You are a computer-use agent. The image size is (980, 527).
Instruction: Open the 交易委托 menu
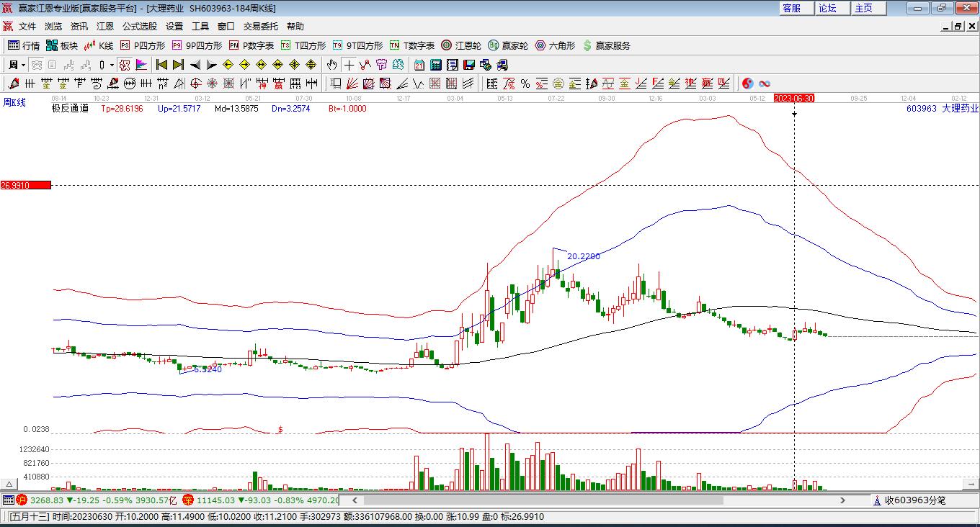[261, 26]
